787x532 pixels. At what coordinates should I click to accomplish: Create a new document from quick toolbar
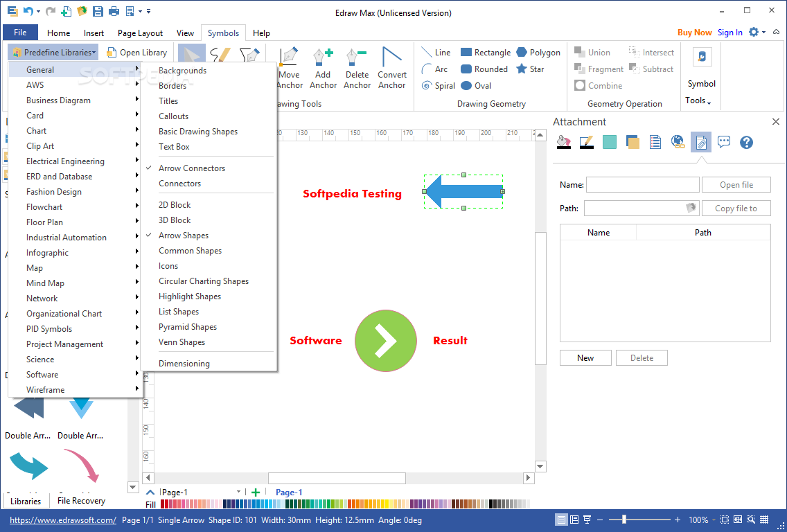click(66, 11)
